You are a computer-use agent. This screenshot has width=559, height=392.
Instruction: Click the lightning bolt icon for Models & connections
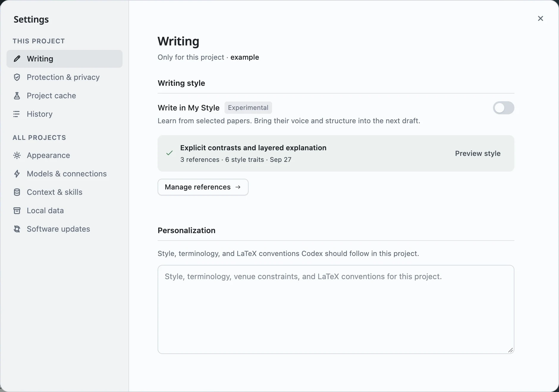[x=17, y=174]
